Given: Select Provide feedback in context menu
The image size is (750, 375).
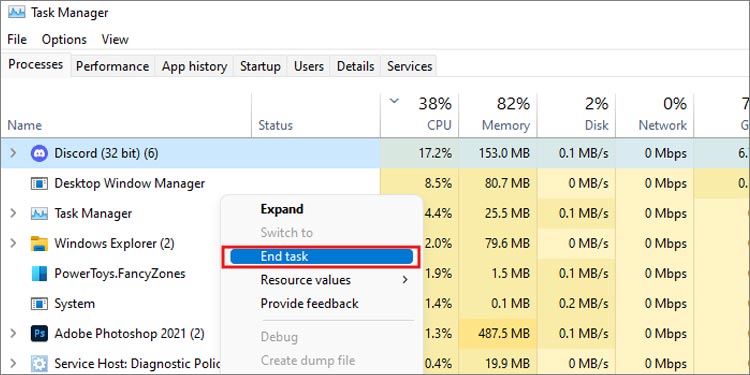Looking at the screenshot, I should click(x=309, y=304).
